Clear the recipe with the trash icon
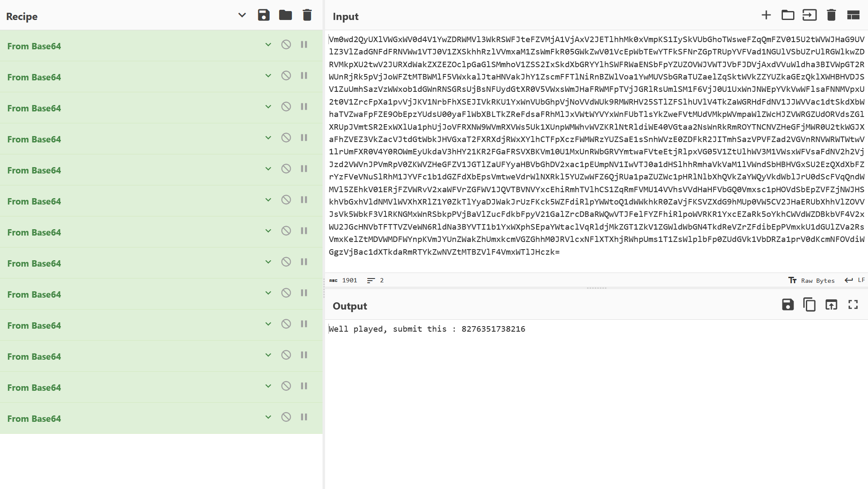This screenshot has height=489, width=868. 307,15
